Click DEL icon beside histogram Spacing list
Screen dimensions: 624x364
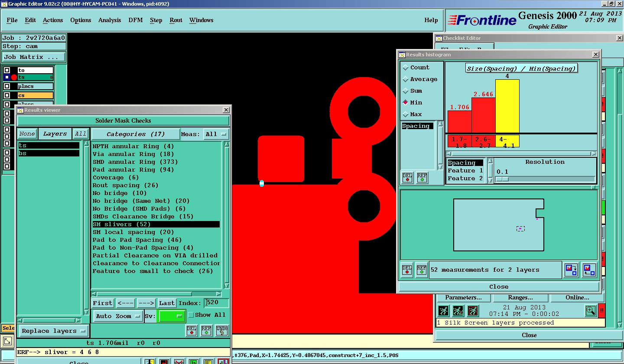(407, 178)
